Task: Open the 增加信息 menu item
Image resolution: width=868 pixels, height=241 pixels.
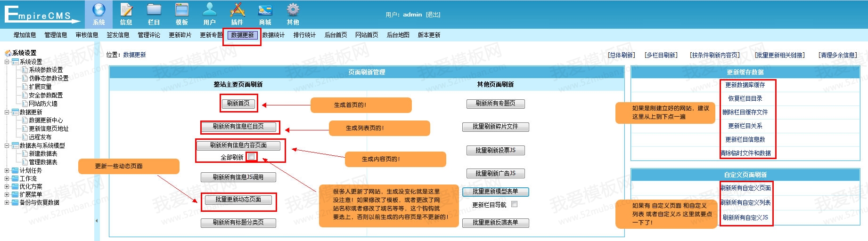Action: pyautogui.click(x=25, y=35)
